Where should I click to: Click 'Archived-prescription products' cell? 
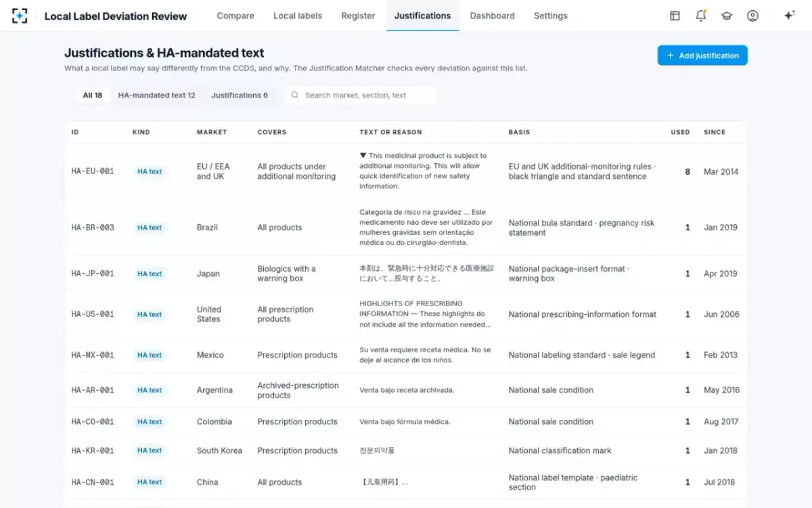coord(298,390)
